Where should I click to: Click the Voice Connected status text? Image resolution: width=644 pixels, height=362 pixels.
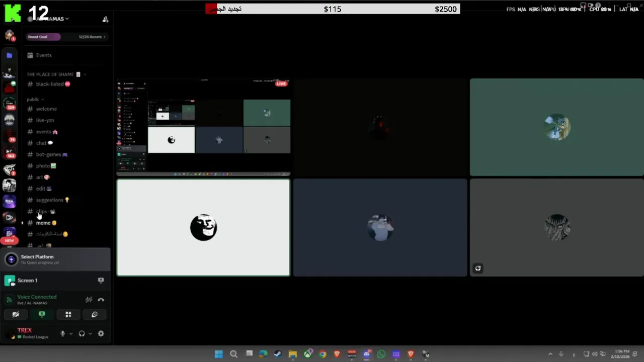(x=37, y=297)
